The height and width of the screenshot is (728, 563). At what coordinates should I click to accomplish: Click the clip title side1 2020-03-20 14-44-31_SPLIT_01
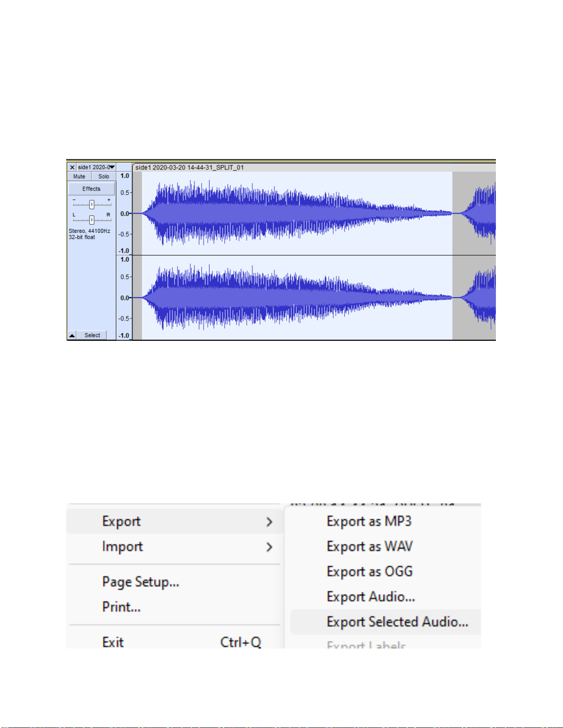190,167
